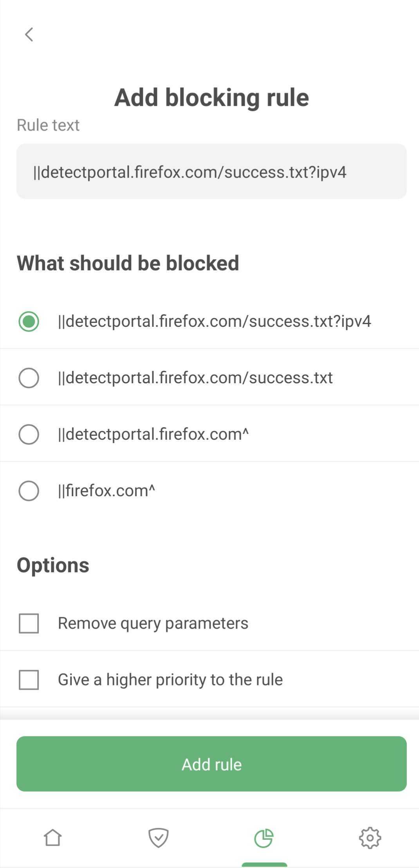Tap the "||firefox.com^" row label
The height and width of the screenshot is (868, 419).
[106, 490]
